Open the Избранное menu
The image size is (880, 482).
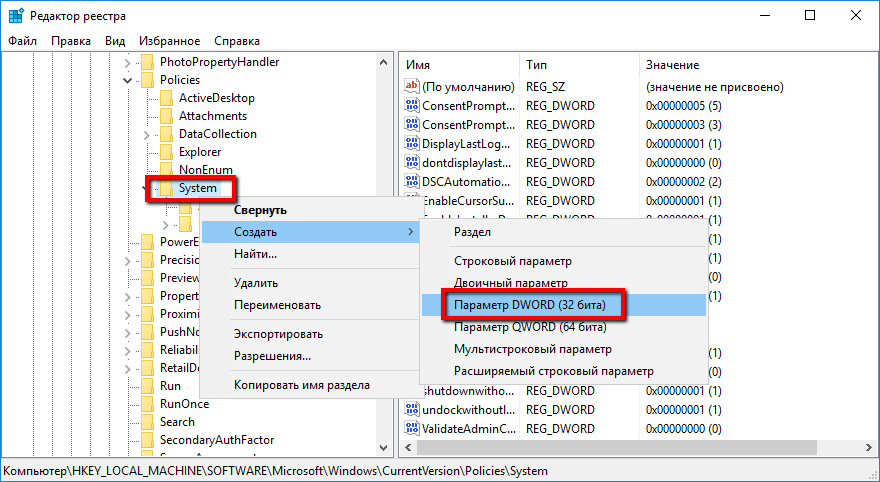click(x=169, y=41)
